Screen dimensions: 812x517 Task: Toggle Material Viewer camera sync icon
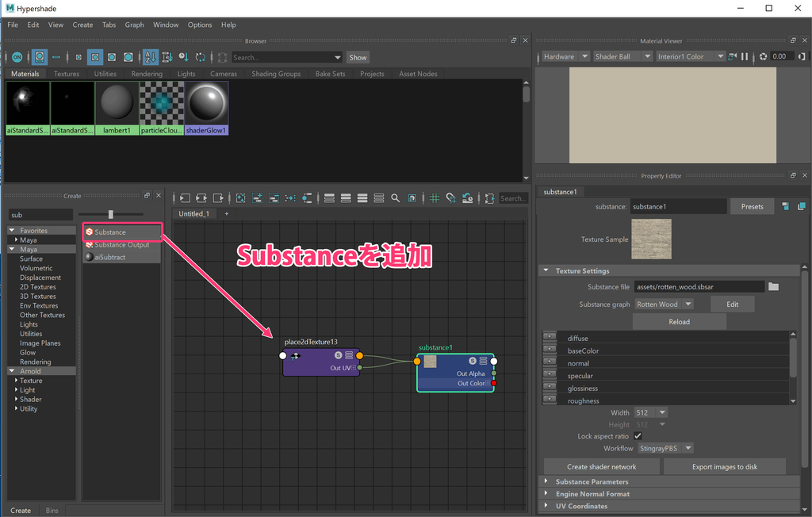pos(732,56)
